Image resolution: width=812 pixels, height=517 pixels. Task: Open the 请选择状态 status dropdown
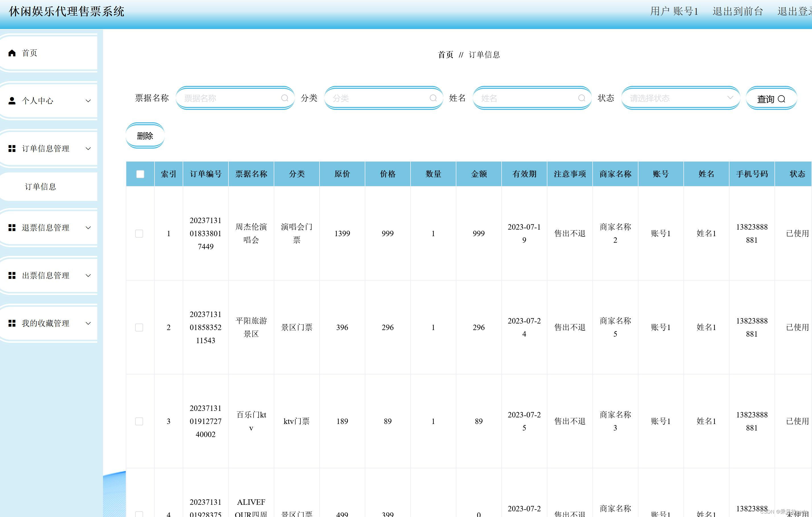680,98
